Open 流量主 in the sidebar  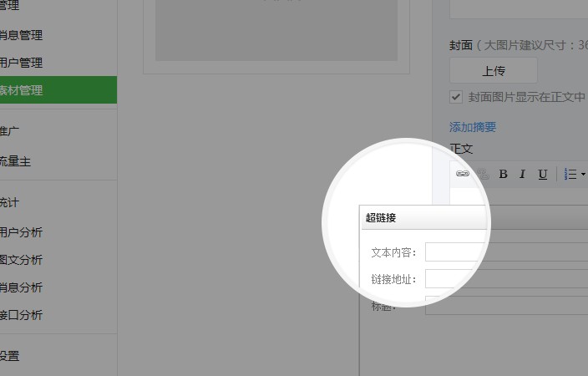click(x=15, y=161)
